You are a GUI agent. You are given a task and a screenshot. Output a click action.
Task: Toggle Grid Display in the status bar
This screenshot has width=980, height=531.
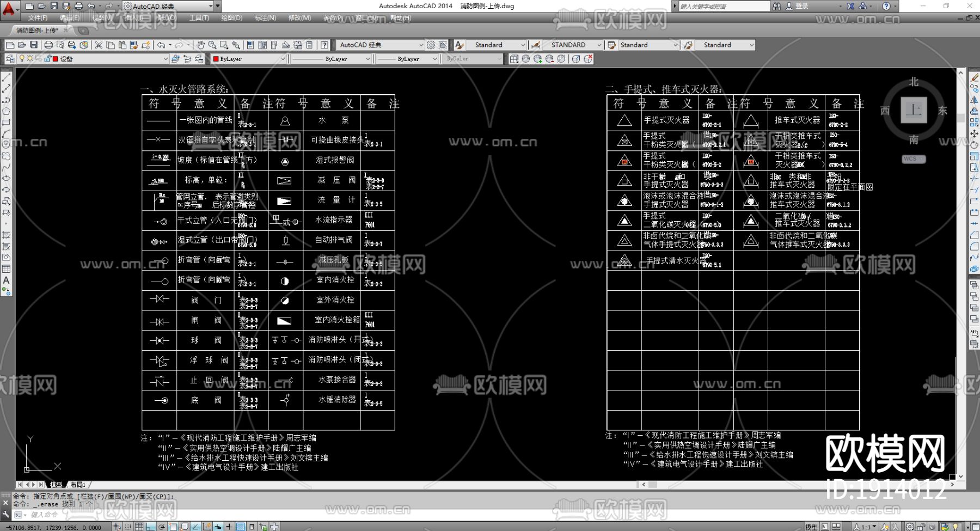[139, 527]
